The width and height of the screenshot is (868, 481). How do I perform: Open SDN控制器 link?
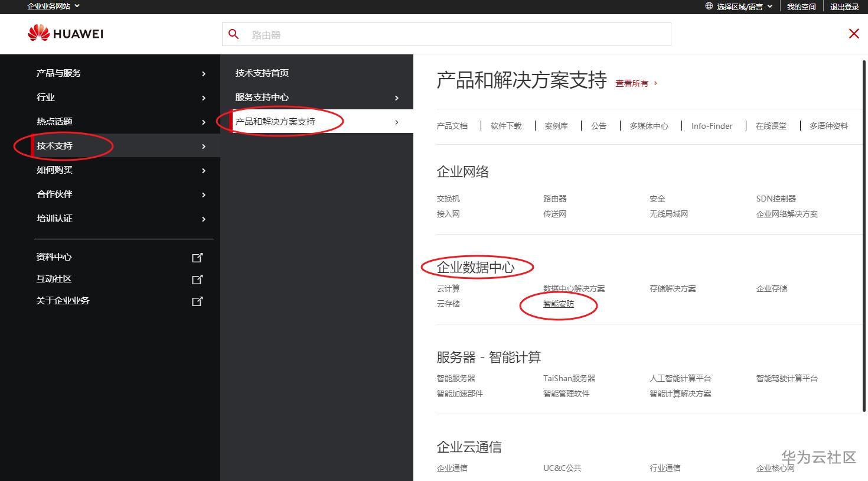[x=776, y=199]
